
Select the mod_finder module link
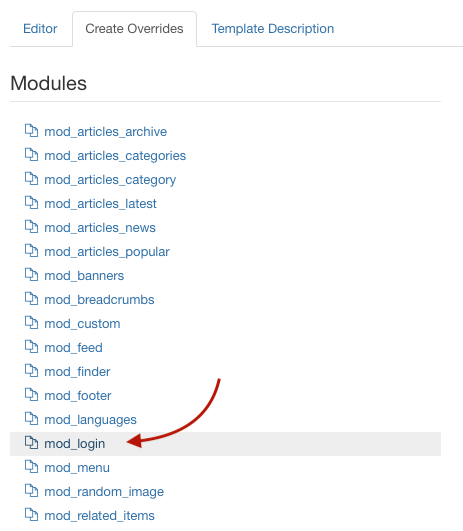pos(77,372)
